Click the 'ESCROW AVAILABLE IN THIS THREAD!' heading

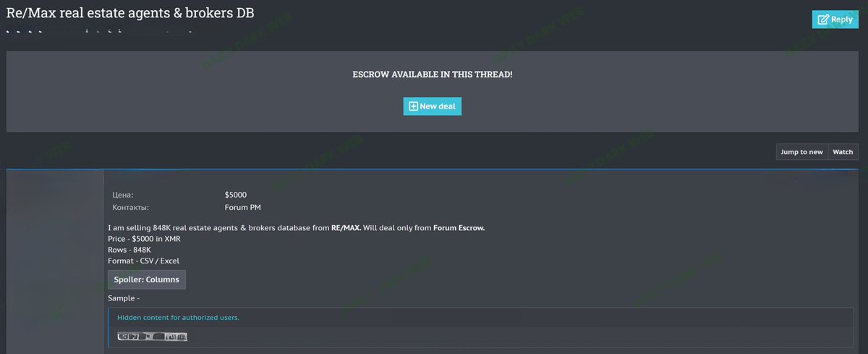pos(433,75)
